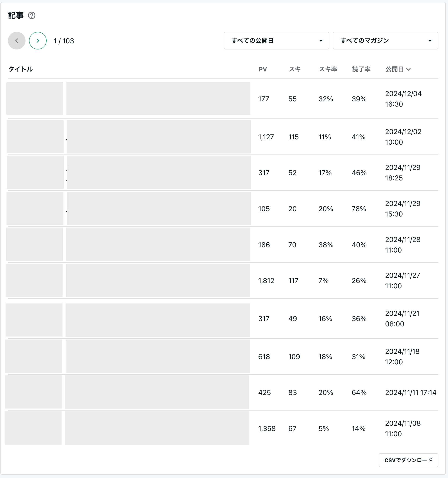Select スキ count 115
The image size is (448, 478).
pos(293,137)
